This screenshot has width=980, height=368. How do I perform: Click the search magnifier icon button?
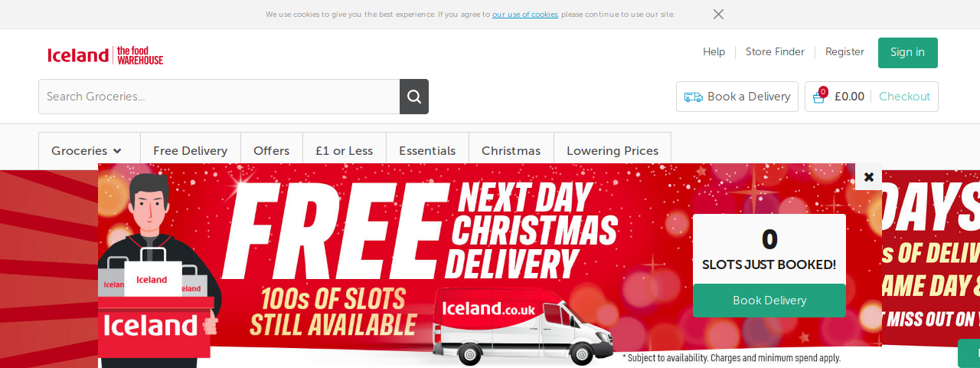point(414,97)
